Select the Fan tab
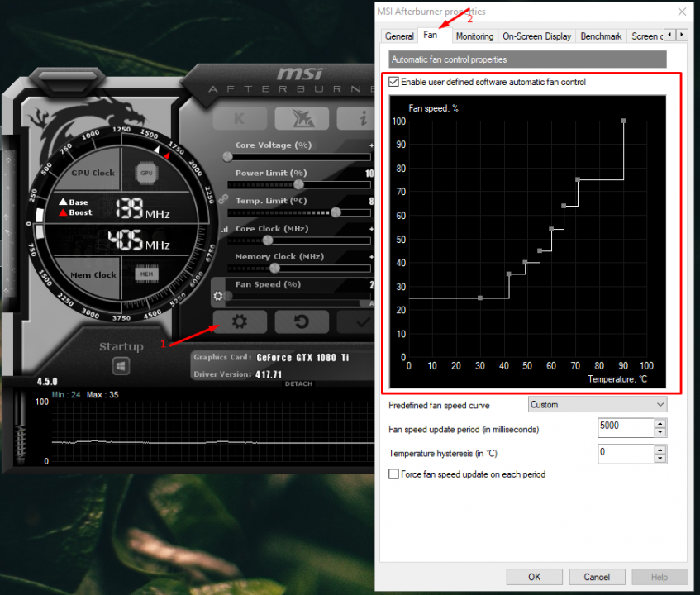700x595 pixels. pyautogui.click(x=431, y=35)
